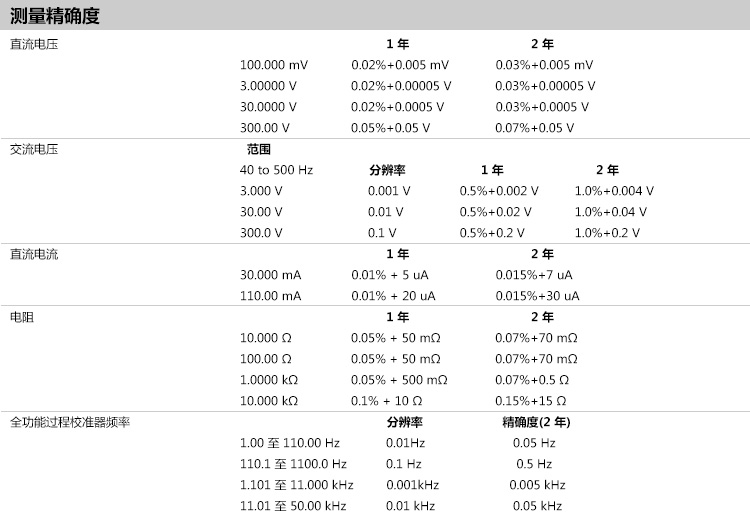The width and height of the screenshot is (750, 517).
Task: Click the 交流电压 section label
Action: (x=34, y=149)
